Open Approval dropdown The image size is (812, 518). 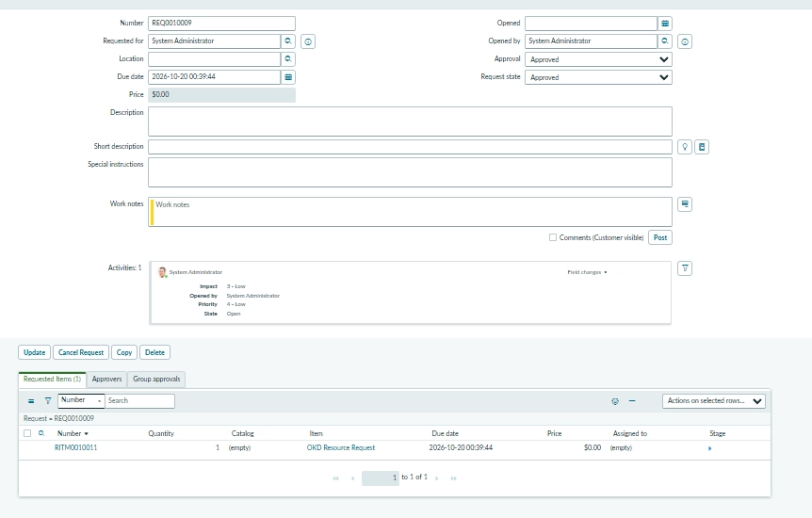pyautogui.click(x=599, y=59)
